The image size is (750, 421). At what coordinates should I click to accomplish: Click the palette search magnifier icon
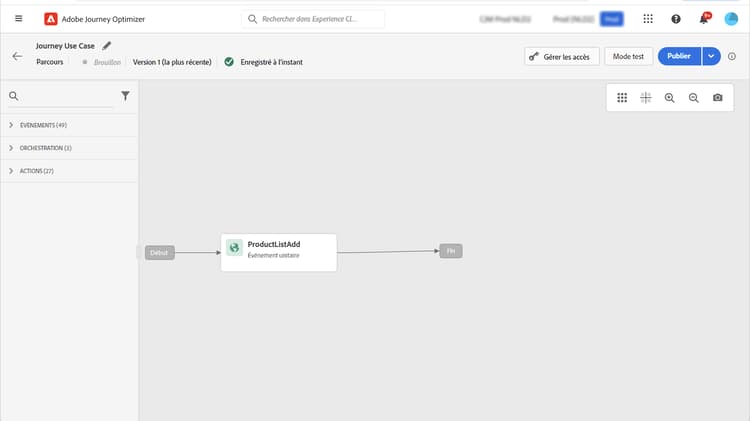click(x=14, y=96)
